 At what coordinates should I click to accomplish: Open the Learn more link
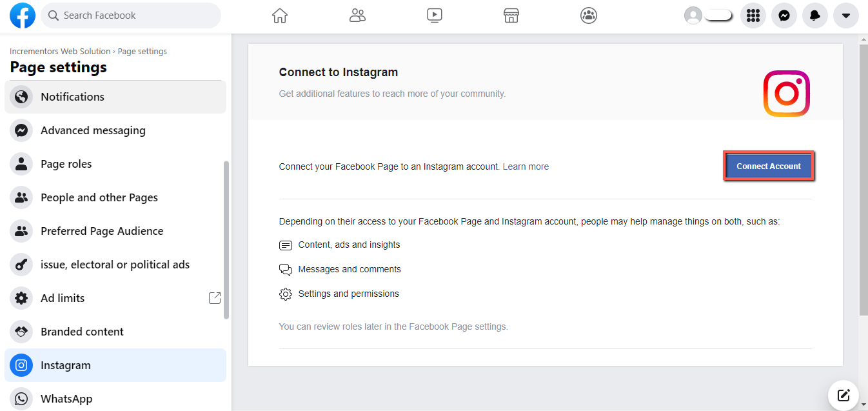coord(526,166)
